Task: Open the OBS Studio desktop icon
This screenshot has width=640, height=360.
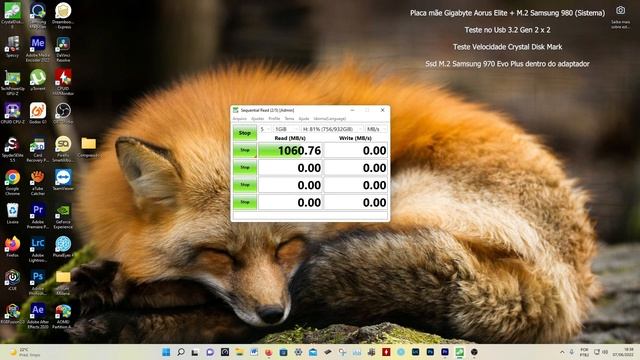Action: 63,113
